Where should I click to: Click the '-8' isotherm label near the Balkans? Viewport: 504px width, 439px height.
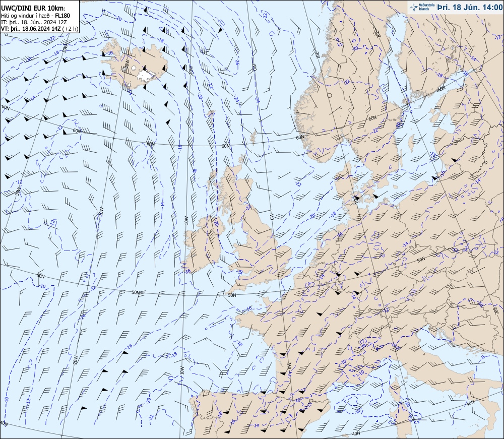click(482, 357)
